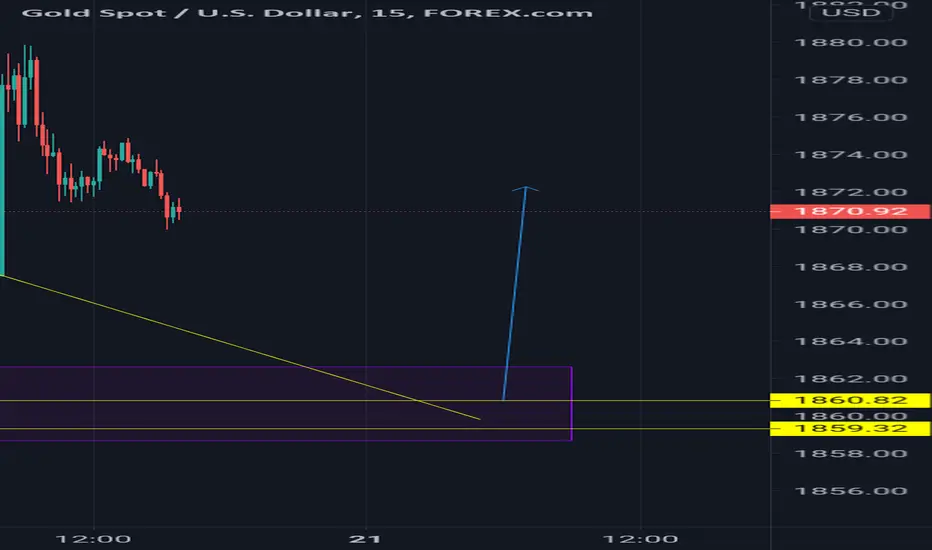Select the blue upward arrow drawing

515,293
